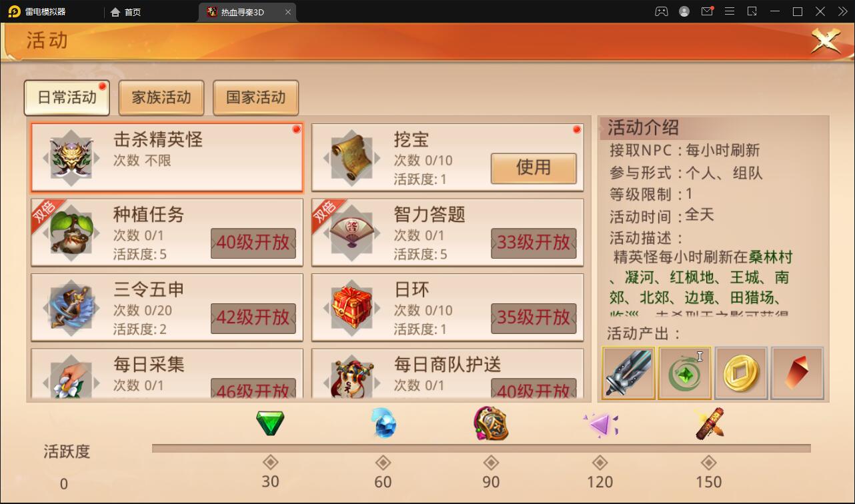This screenshot has height=504, width=855.
Task: Open the pouch reward at 90 activity
Action: pyautogui.click(x=491, y=423)
